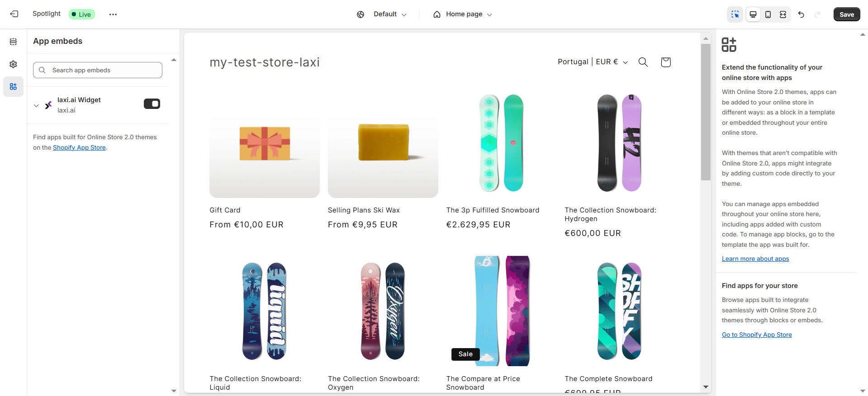Enable the laxi.ai Widget embed
The image size is (868, 396).
[x=152, y=104]
